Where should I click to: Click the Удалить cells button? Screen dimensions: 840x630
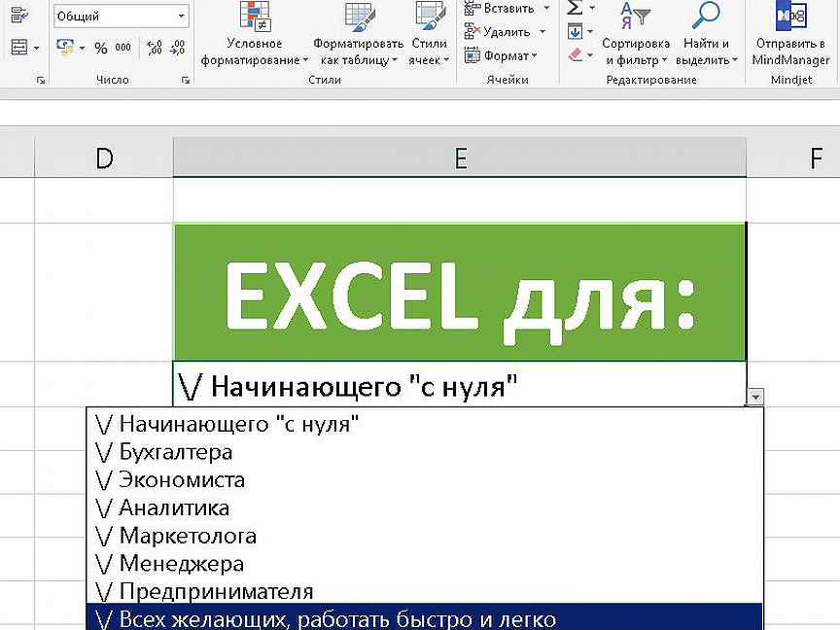[x=497, y=32]
